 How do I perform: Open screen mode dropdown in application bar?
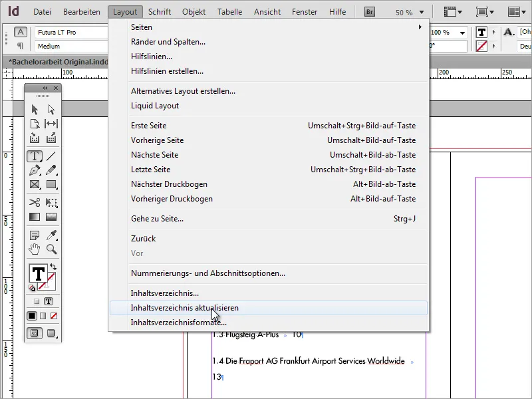point(485,12)
